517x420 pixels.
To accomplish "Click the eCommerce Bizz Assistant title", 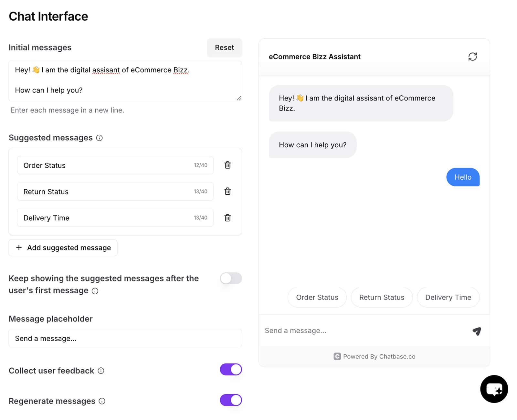I will point(314,57).
